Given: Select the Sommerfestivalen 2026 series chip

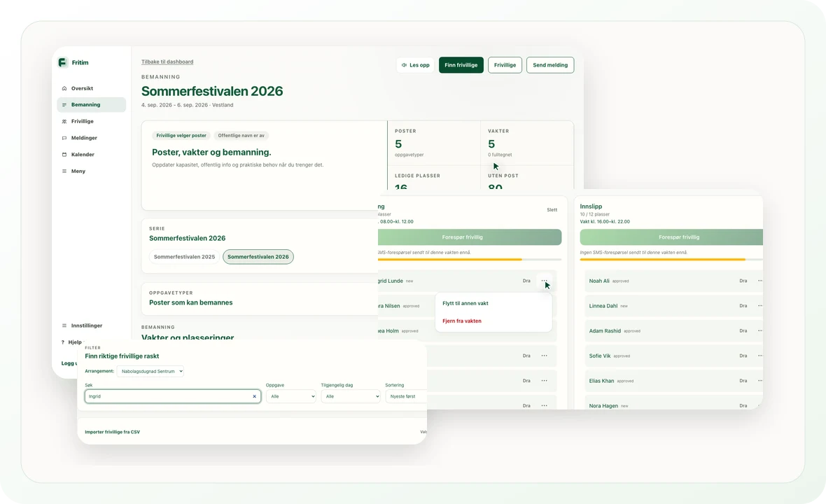Looking at the screenshot, I should [x=258, y=257].
